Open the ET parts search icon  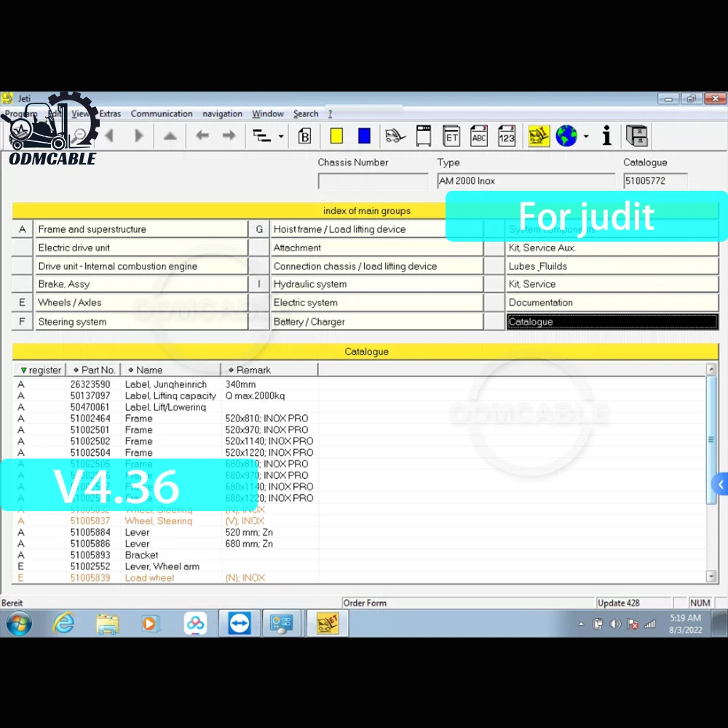451,136
